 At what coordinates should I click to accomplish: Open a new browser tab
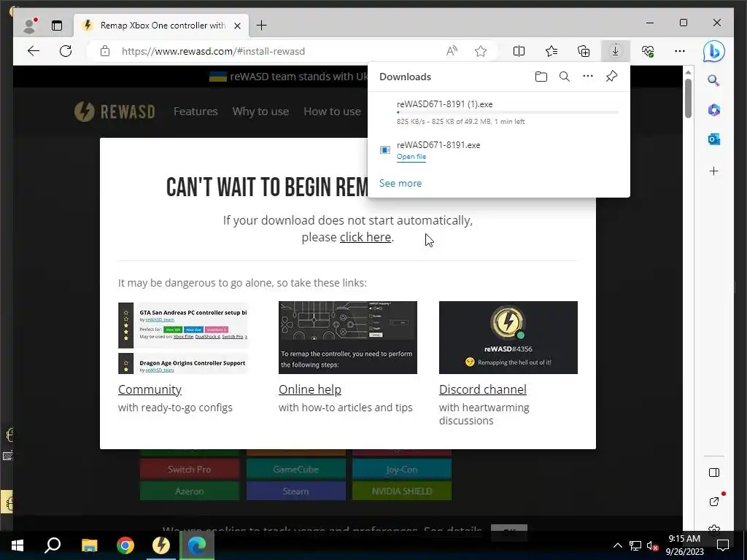pyautogui.click(x=262, y=26)
